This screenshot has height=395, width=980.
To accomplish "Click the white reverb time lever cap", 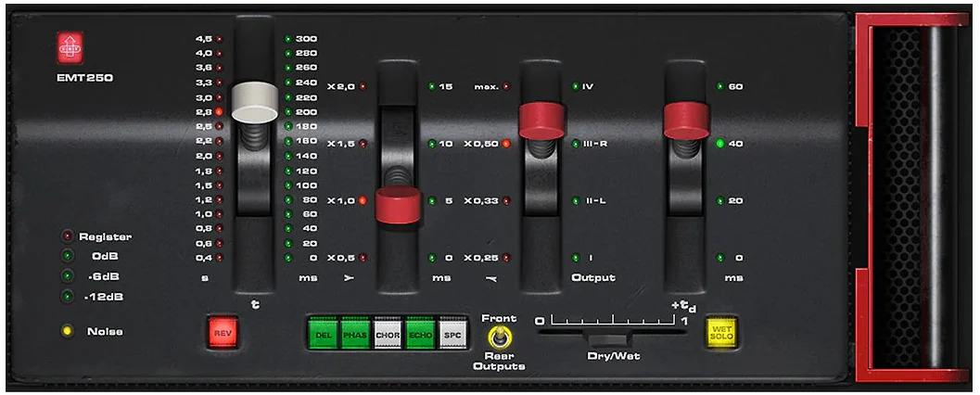I will coord(254,101).
